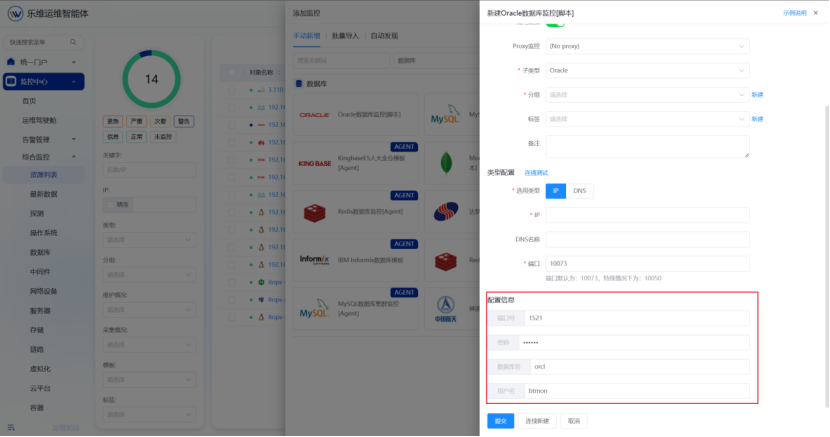Click the 端口号 field containing 1521
This screenshot has width=830, height=437.
[x=637, y=318]
